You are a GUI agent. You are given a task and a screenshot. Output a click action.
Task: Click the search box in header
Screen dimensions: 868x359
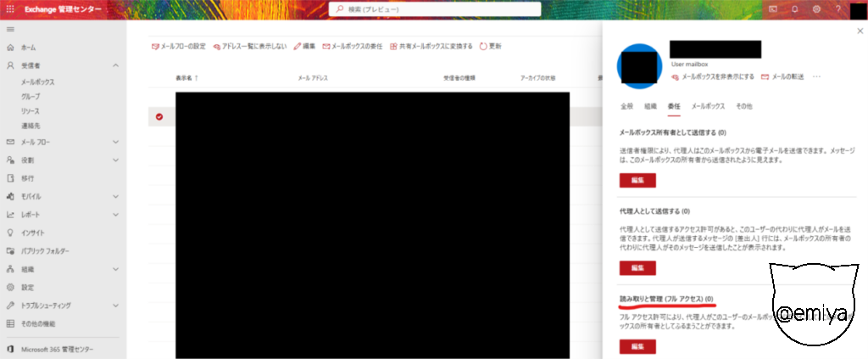pyautogui.click(x=435, y=9)
